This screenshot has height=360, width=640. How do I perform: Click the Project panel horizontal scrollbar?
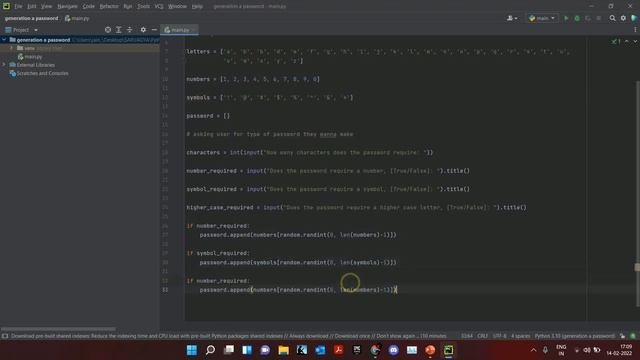(58, 329)
